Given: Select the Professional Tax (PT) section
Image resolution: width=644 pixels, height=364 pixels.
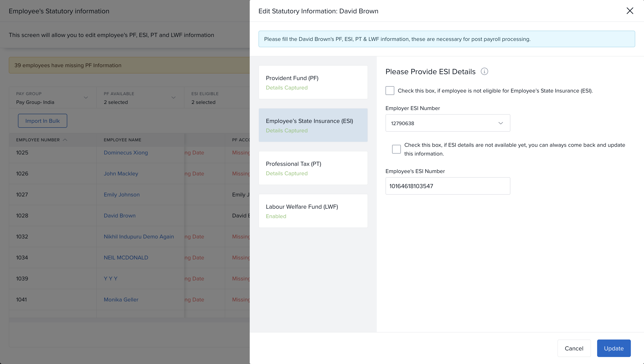Looking at the screenshot, I should 313,168.
